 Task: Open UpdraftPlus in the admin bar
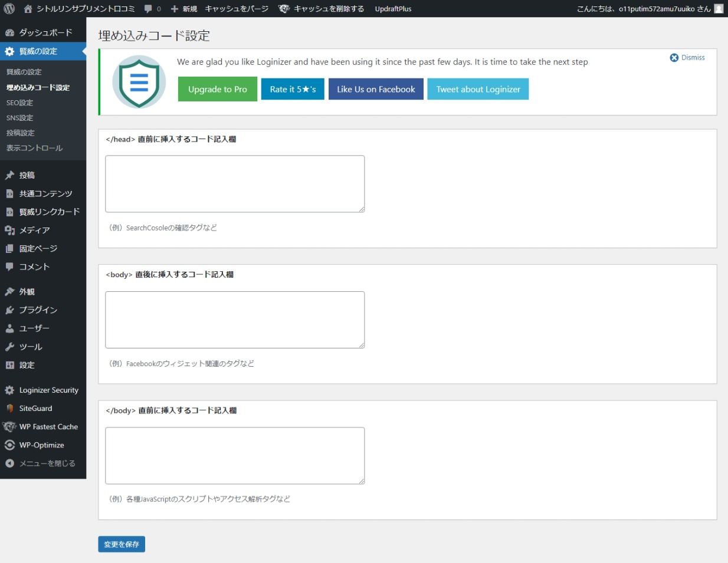pyautogui.click(x=393, y=9)
